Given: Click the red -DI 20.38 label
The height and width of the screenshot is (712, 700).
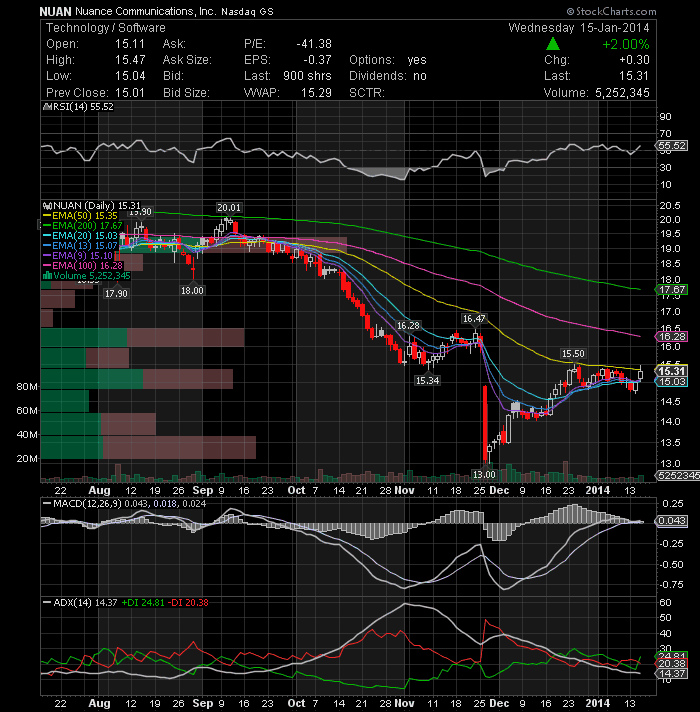Looking at the screenshot, I should pos(188,603).
